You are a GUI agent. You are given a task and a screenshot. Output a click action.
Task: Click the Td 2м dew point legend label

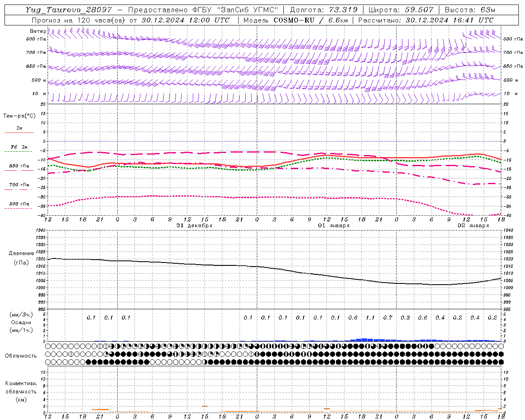click(x=19, y=147)
